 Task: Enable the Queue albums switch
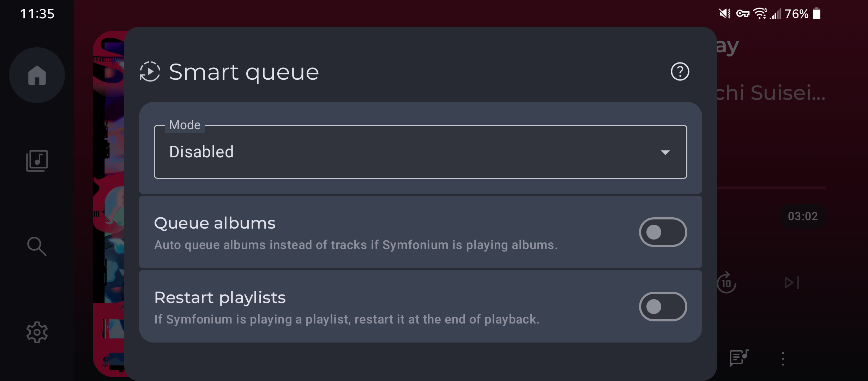[663, 232]
